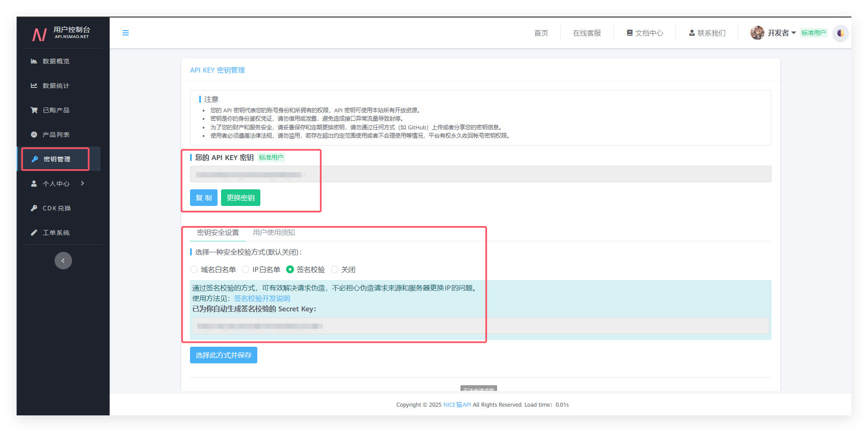
Task: Open the 开发者 user dropdown
Action: point(782,33)
